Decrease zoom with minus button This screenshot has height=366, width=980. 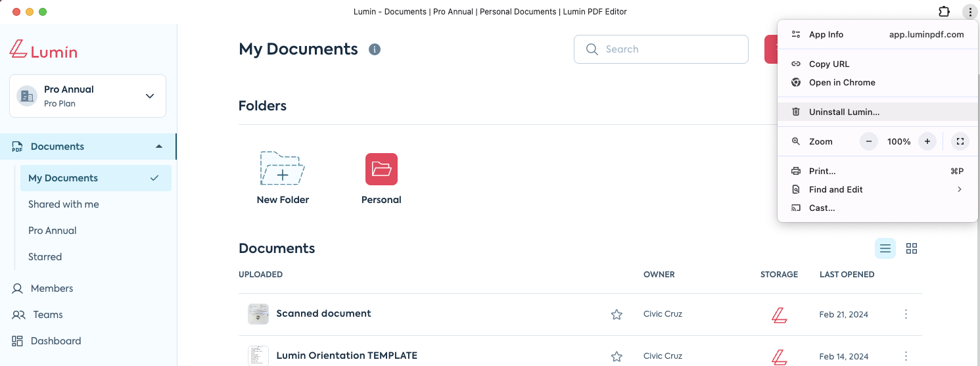click(869, 141)
